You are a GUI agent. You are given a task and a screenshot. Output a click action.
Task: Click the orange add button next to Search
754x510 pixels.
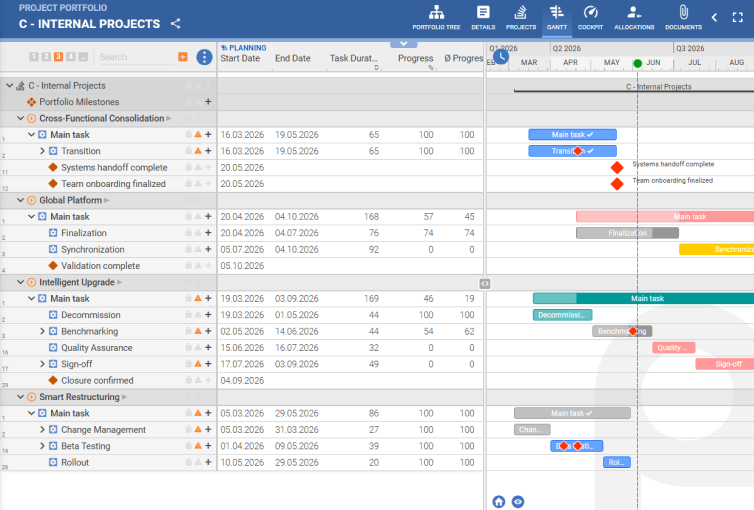pos(183,57)
